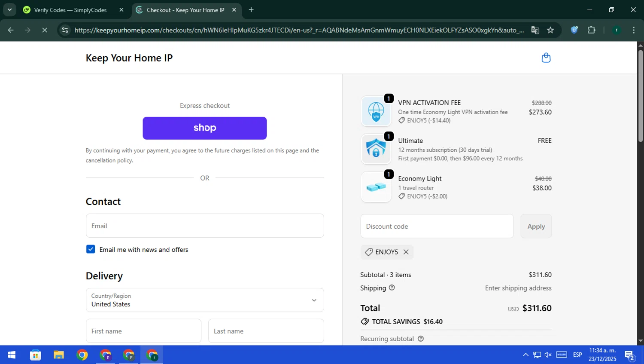The image size is (644, 364).
Task: Close the Checkout Keep Your Home IP tab
Action: 234,10
